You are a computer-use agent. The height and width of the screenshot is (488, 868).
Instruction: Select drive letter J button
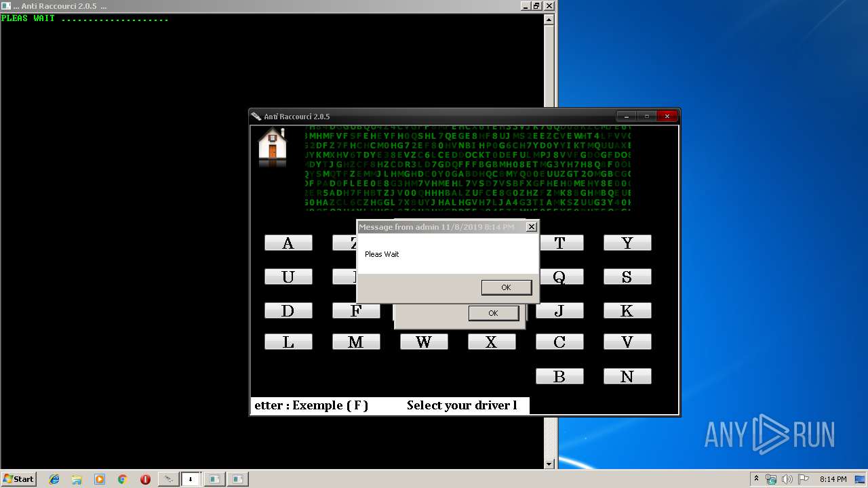[559, 310]
